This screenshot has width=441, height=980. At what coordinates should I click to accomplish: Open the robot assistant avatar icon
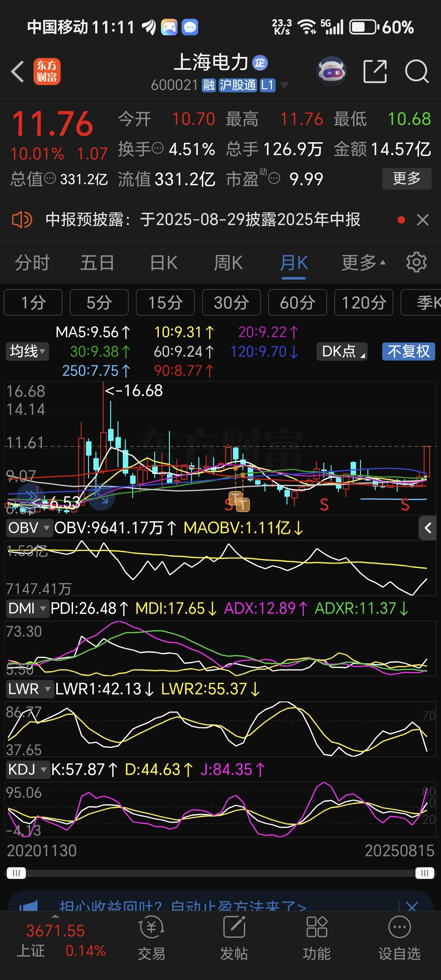(x=331, y=71)
